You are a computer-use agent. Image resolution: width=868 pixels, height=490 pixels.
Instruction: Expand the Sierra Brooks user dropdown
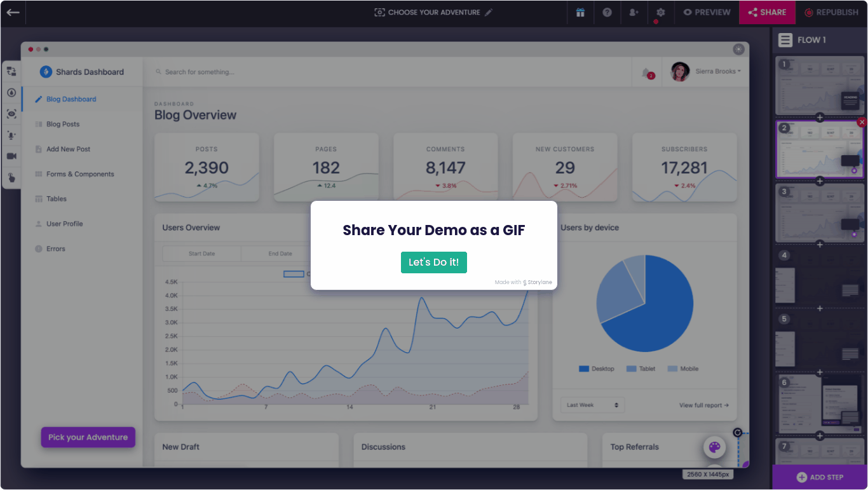point(718,72)
